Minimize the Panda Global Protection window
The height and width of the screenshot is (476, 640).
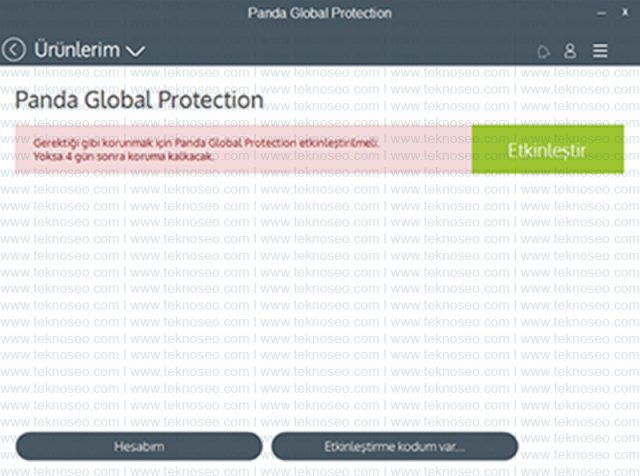point(601,13)
